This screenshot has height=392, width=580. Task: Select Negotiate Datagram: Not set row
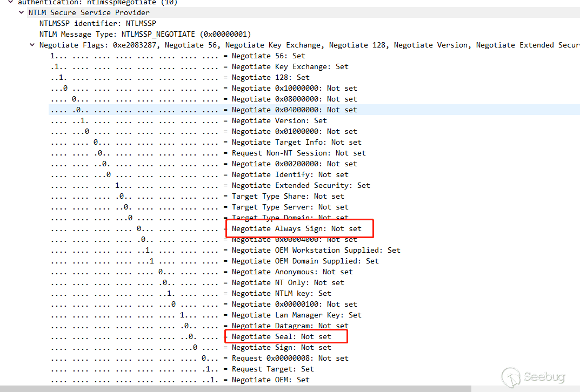199,326
